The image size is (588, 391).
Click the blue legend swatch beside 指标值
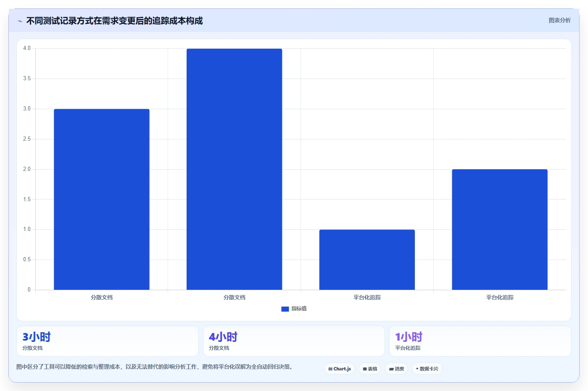(285, 309)
